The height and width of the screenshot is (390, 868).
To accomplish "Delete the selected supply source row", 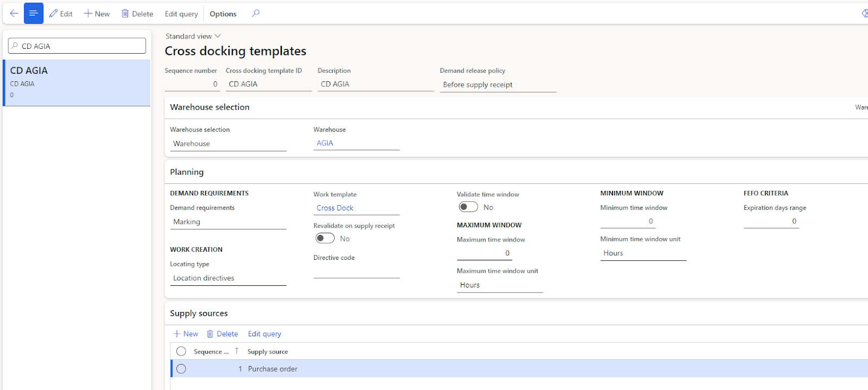I will pyautogui.click(x=222, y=334).
